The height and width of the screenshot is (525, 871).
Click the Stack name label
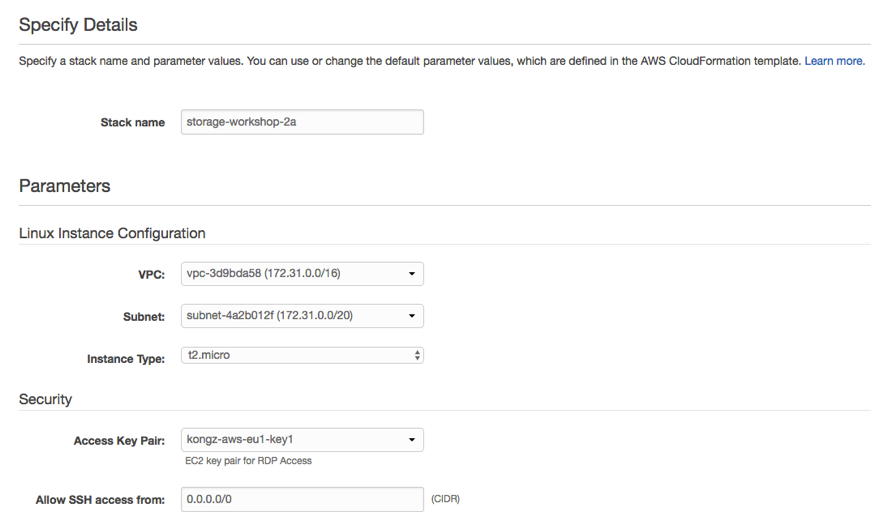pyautogui.click(x=132, y=123)
